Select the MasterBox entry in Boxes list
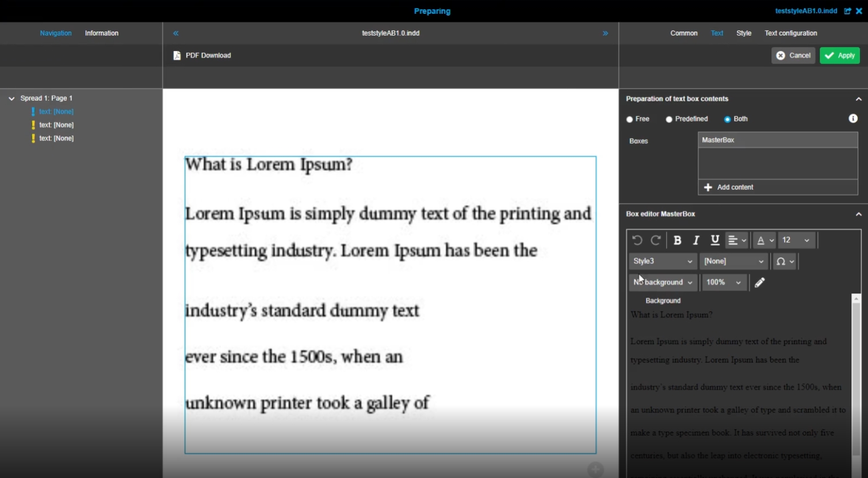The image size is (868, 478). (x=777, y=140)
